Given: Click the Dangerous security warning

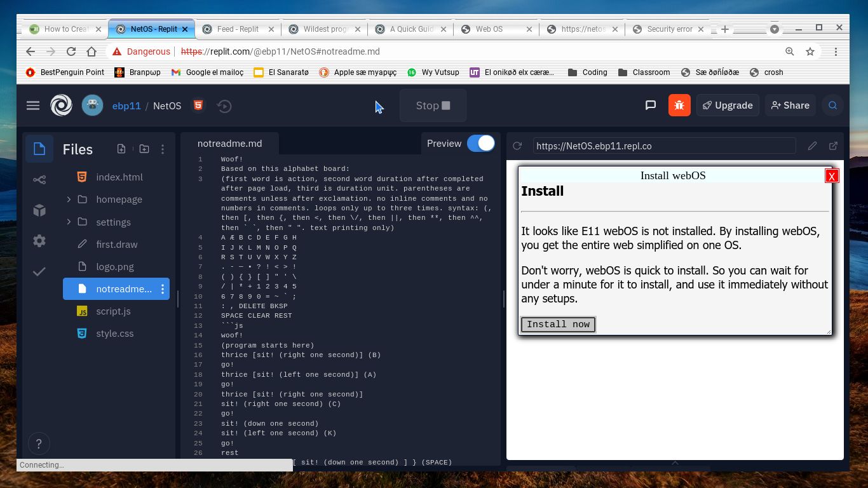Looking at the screenshot, I should click(x=141, y=51).
